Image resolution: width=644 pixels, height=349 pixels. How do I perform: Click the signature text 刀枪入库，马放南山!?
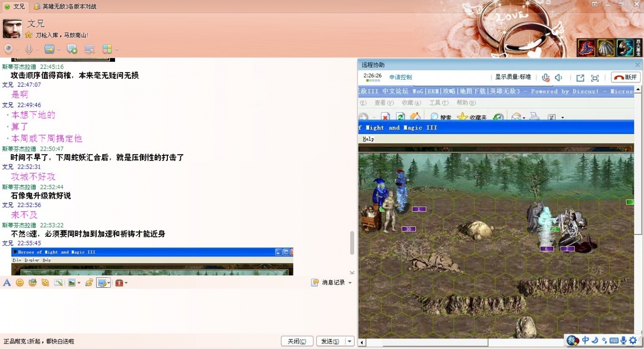click(62, 35)
